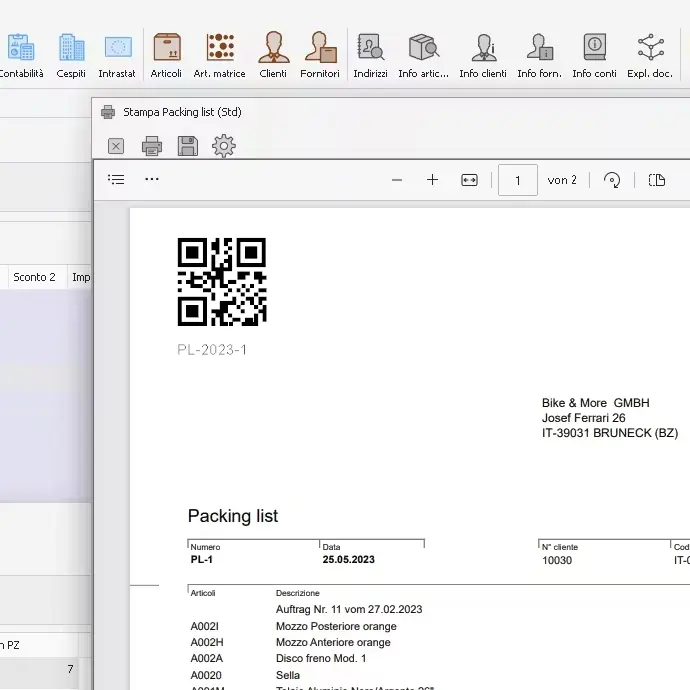Click article code A002I
690x690 pixels.
(x=205, y=626)
